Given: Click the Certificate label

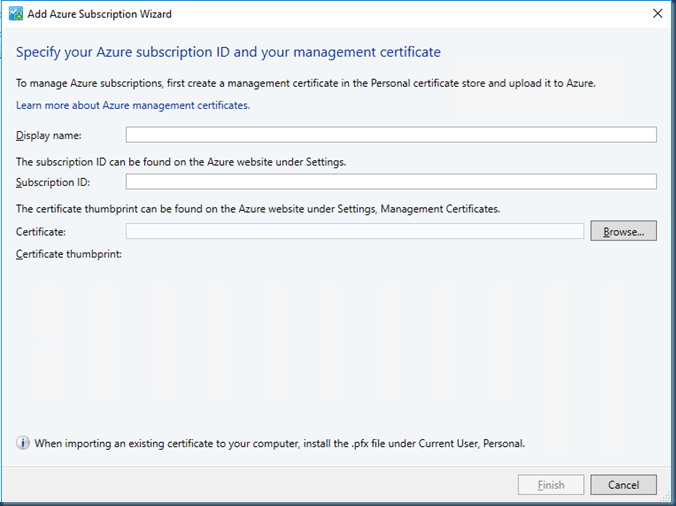Looking at the screenshot, I should coord(41,232).
